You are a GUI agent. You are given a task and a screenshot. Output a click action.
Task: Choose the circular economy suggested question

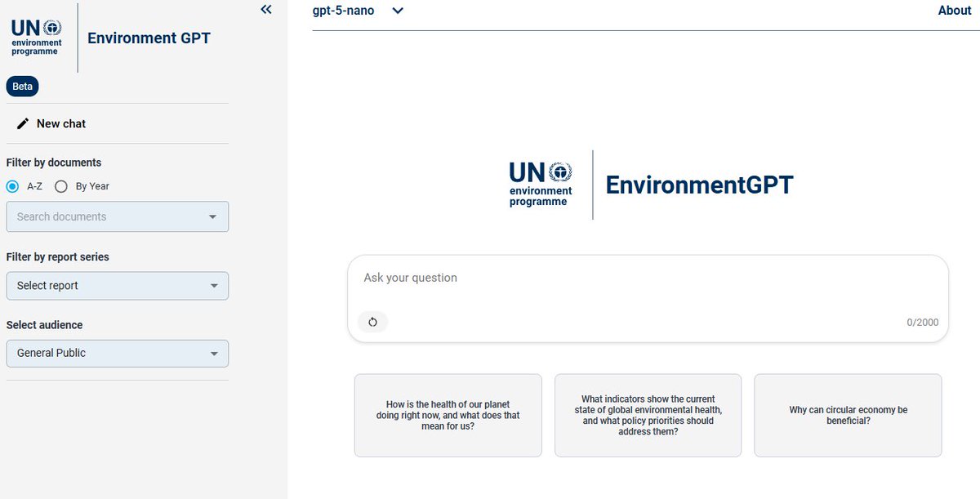tap(848, 416)
